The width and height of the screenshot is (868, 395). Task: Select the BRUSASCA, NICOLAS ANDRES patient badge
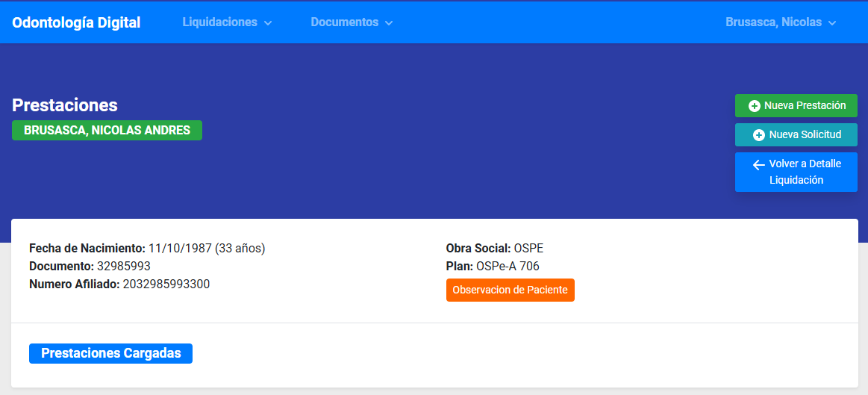click(x=107, y=130)
